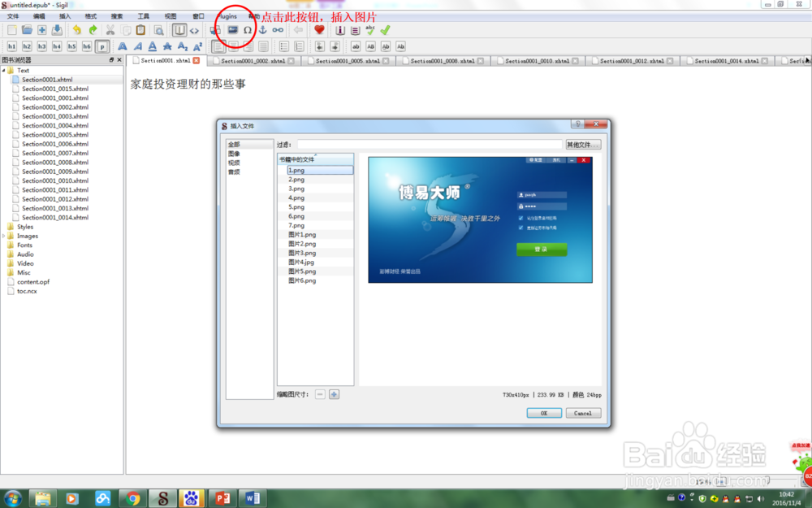Toggle Align left button

pyautogui.click(x=218, y=46)
